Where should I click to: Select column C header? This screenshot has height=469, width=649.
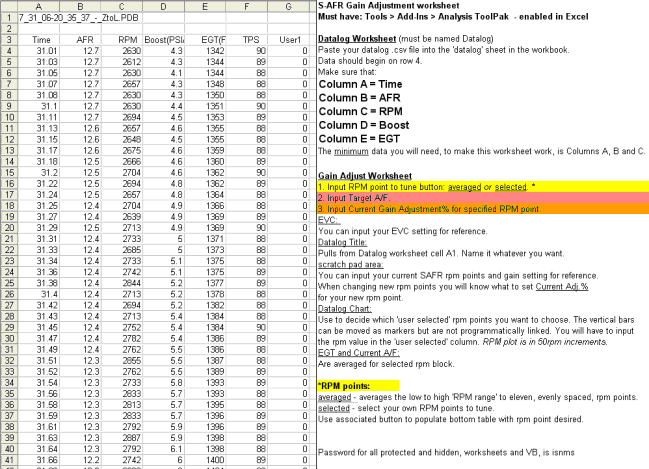(x=122, y=6)
